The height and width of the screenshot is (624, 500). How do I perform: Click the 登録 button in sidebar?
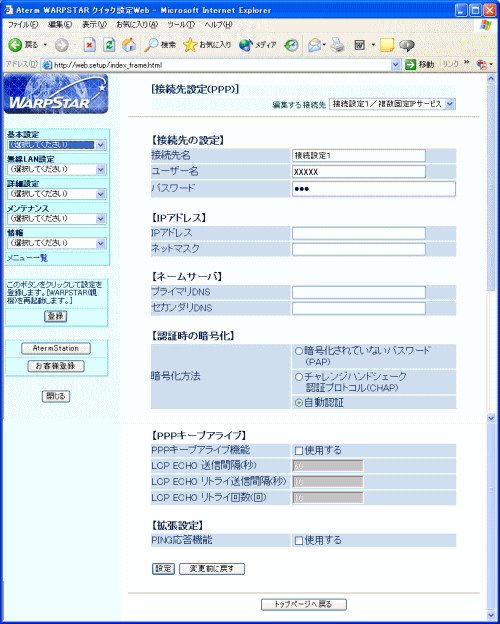55,316
